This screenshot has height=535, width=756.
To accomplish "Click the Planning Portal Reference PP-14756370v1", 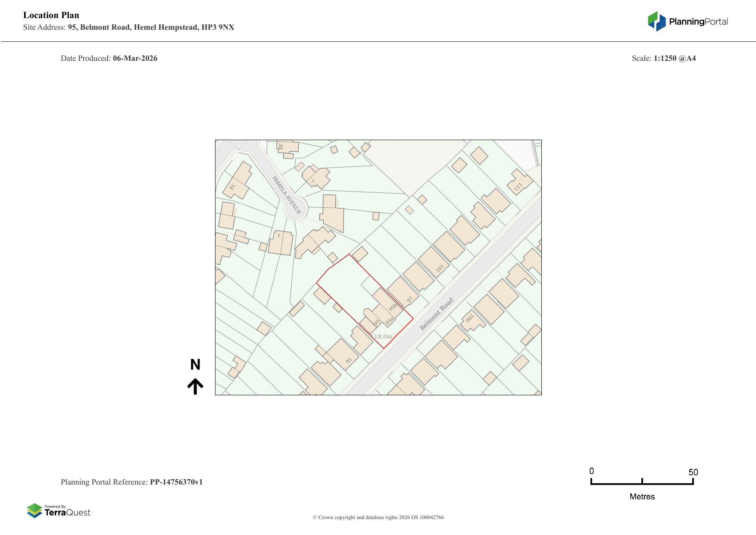I will tap(131, 482).
